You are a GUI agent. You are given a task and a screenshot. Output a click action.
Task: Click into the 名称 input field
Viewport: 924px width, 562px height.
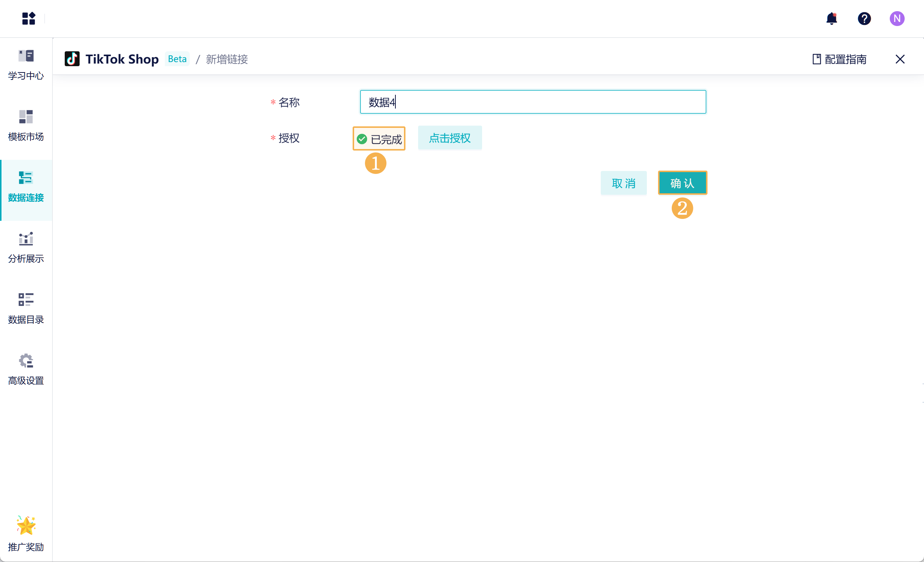point(533,102)
